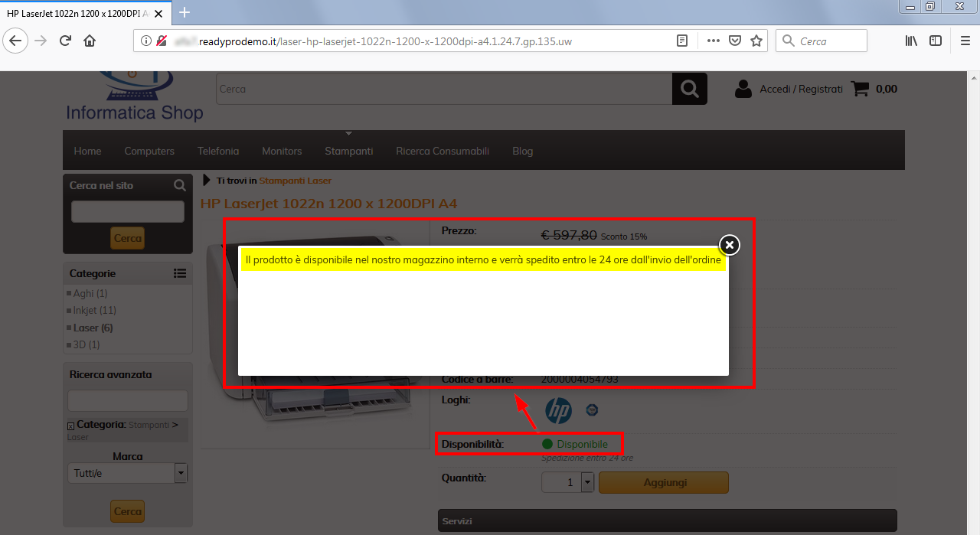Open the Blog menu item
This screenshot has width=980, height=535.
coord(523,151)
